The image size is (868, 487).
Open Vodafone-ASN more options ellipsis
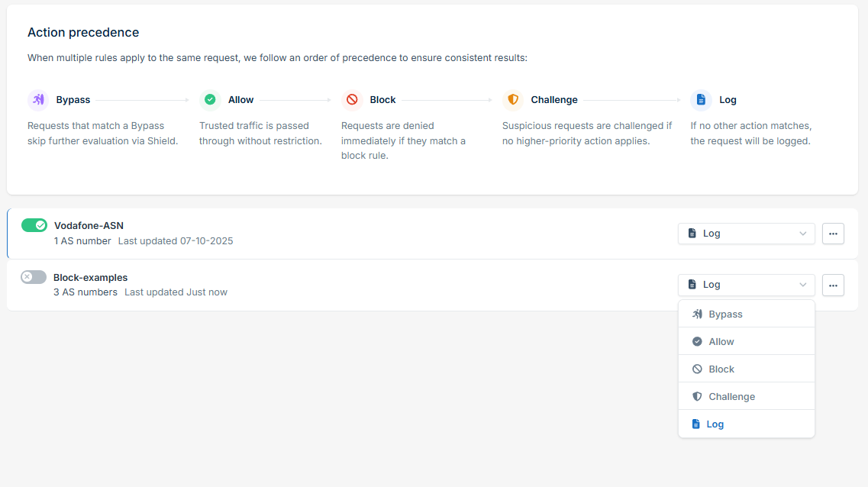833,234
